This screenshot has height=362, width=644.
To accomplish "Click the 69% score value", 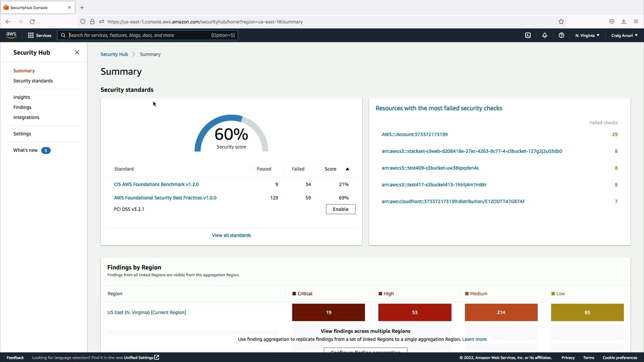I will click(x=344, y=198).
